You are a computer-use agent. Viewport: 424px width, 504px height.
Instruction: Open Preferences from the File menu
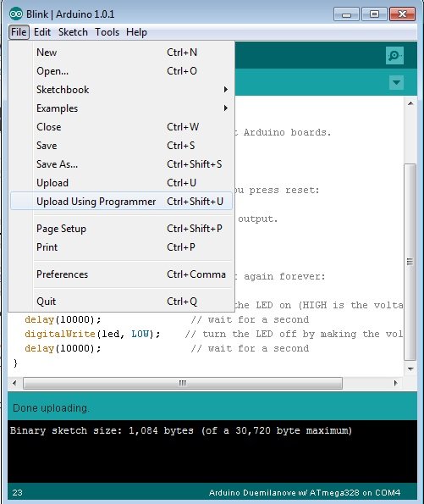[121, 274]
